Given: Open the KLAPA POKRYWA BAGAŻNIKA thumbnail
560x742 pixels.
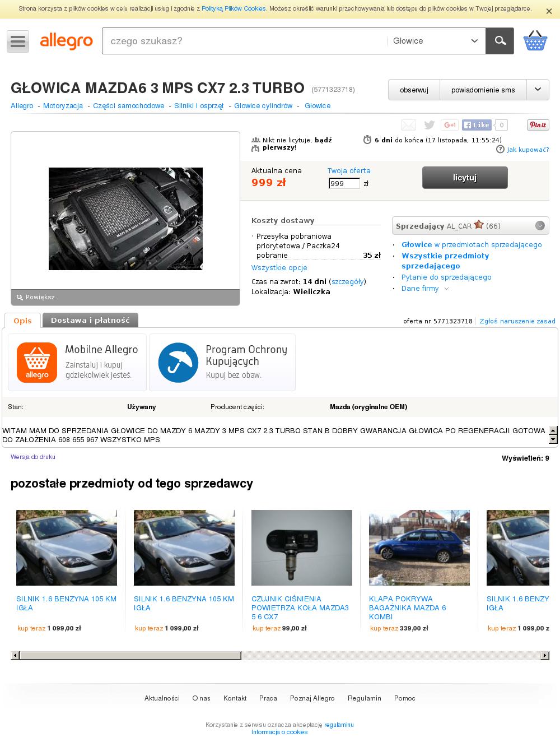Looking at the screenshot, I should pos(419,548).
